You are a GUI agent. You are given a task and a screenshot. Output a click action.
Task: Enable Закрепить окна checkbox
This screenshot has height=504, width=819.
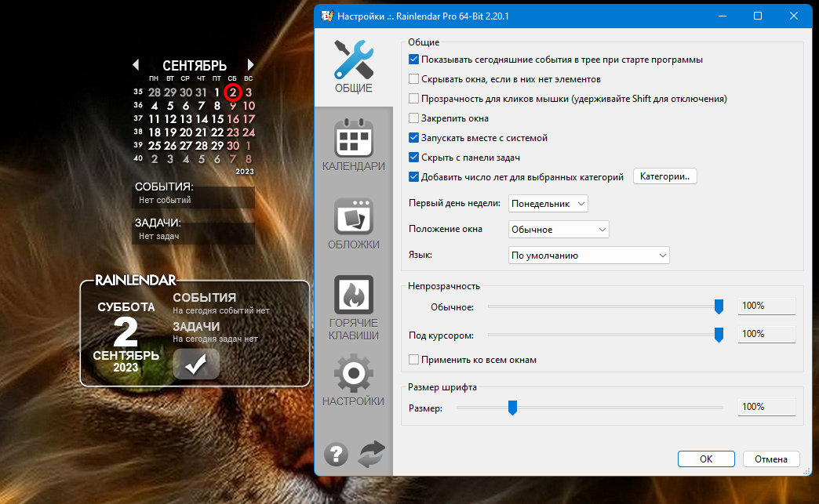(x=413, y=118)
